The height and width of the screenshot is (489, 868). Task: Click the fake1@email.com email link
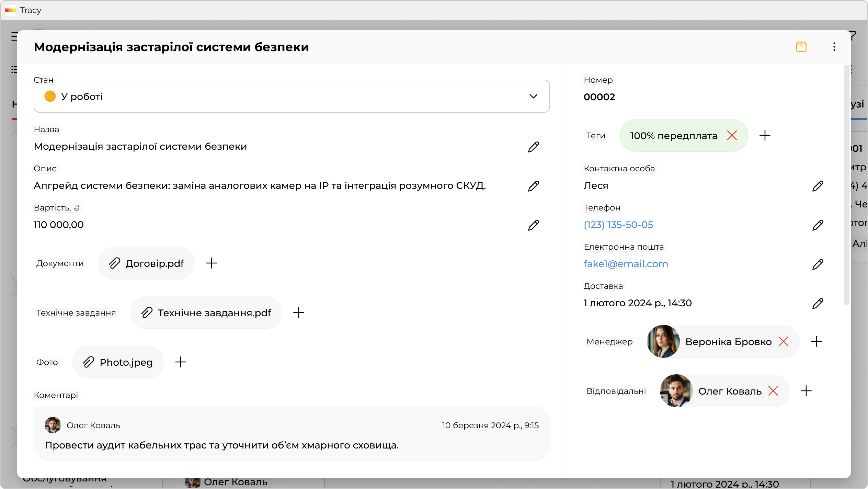coord(626,264)
